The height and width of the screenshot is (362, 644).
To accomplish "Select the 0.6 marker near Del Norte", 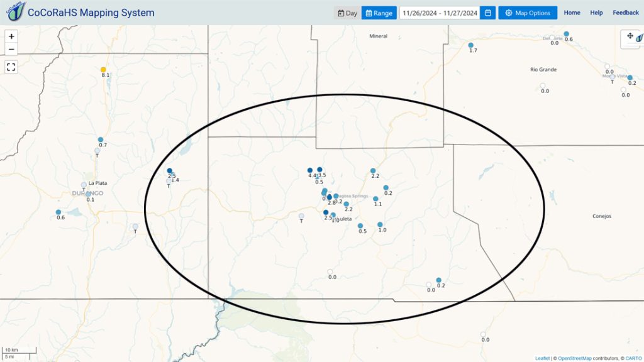I will tap(567, 34).
